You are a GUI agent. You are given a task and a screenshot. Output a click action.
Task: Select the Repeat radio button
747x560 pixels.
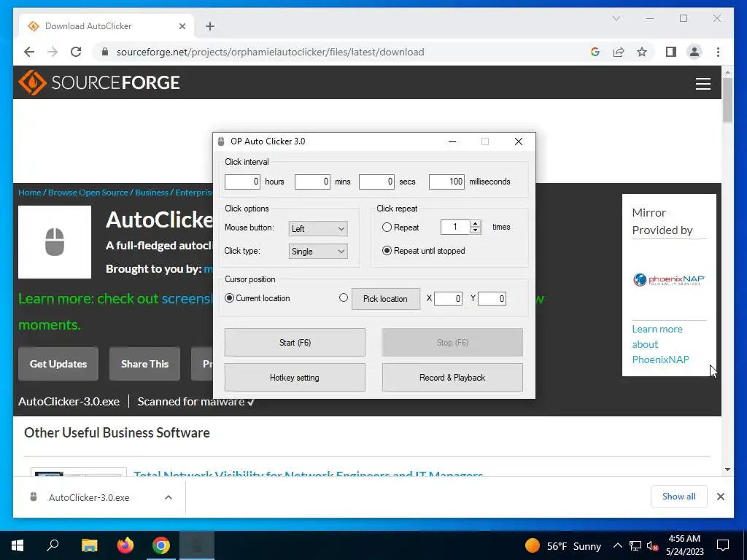pyautogui.click(x=387, y=227)
